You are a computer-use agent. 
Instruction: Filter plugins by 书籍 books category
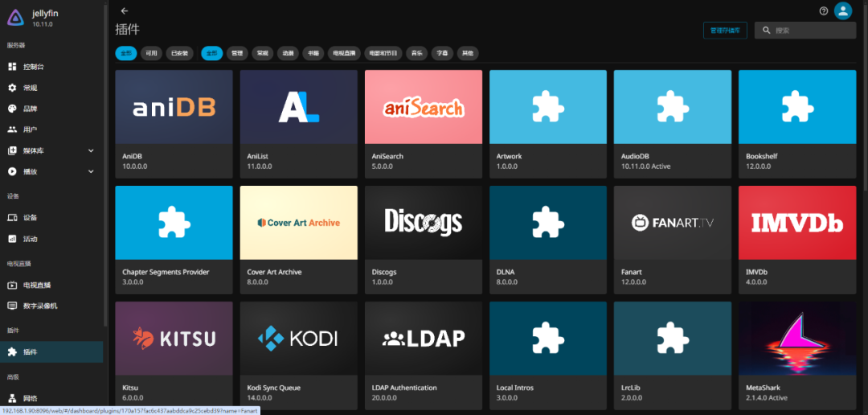(313, 53)
